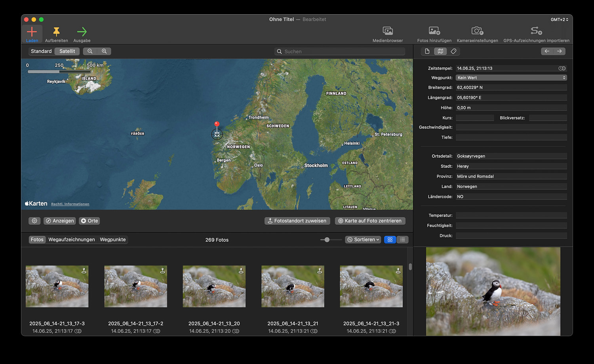
Task: Click the Orte button
Action: pyautogui.click(x=89, y=221)
